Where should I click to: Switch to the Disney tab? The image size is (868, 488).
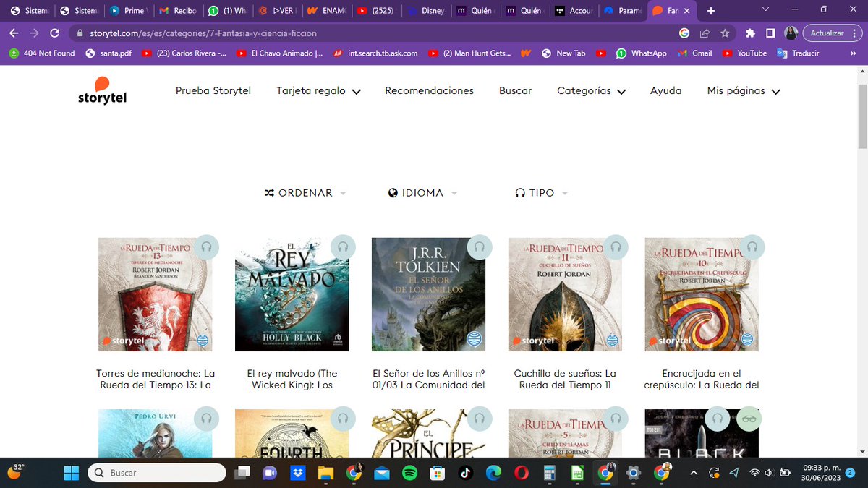(426, 11)
